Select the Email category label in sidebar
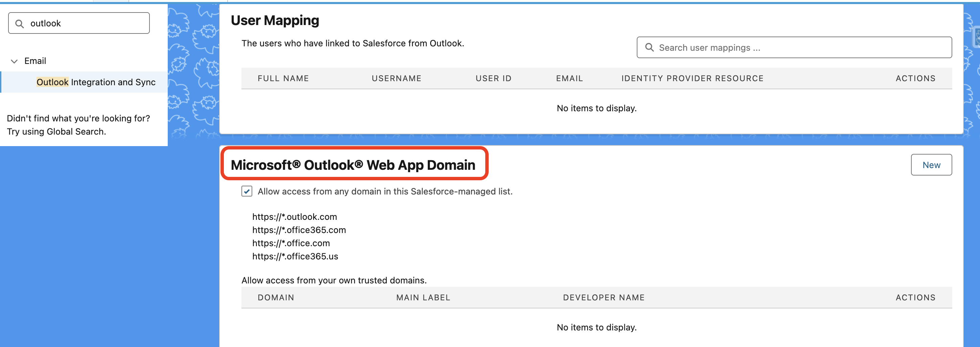 (35, 61)
